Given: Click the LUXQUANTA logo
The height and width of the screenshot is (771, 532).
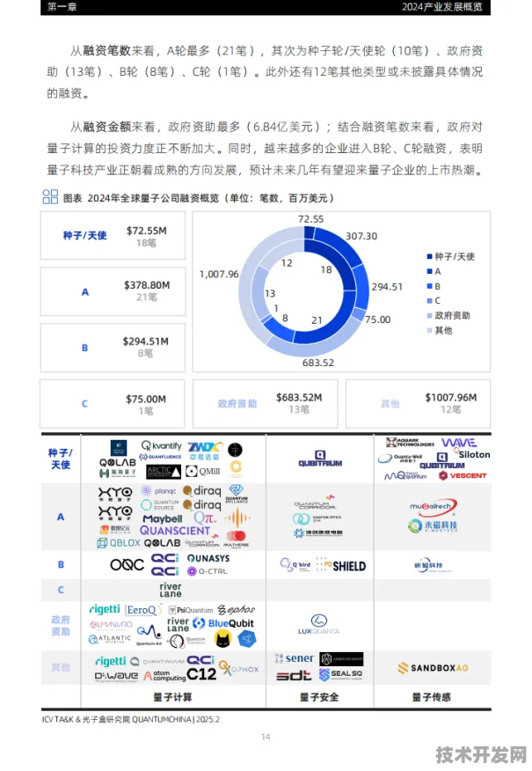Looking at the screenshot, I should click(x=319, y=625).
